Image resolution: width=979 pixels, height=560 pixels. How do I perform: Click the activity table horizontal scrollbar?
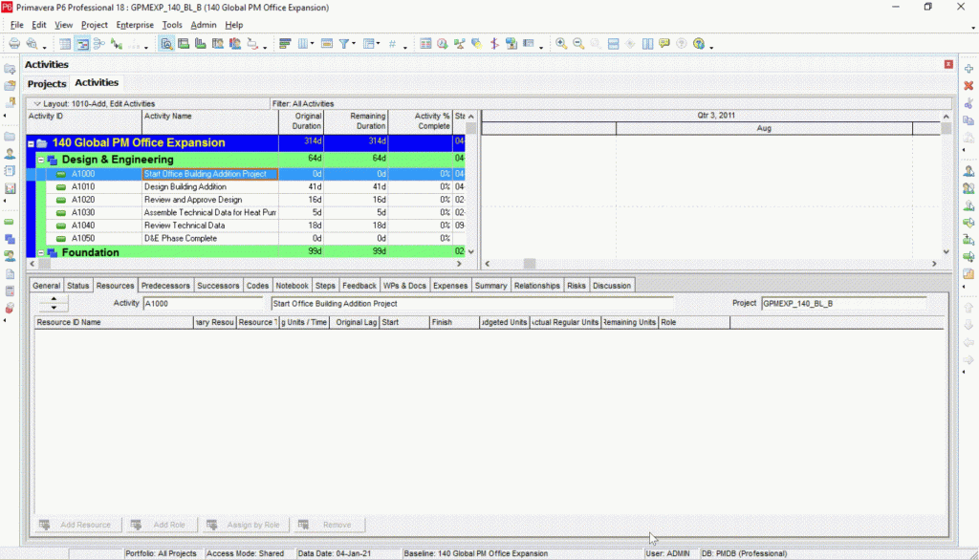pos(247,264)
